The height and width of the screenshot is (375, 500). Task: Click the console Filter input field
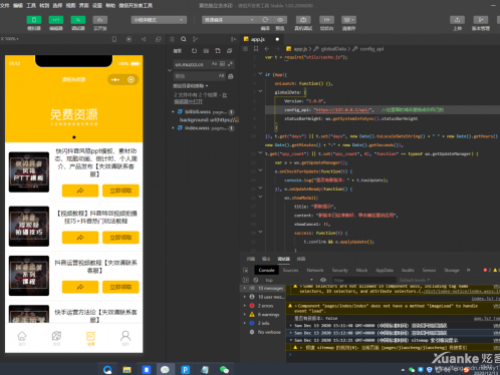click(363, 280)
